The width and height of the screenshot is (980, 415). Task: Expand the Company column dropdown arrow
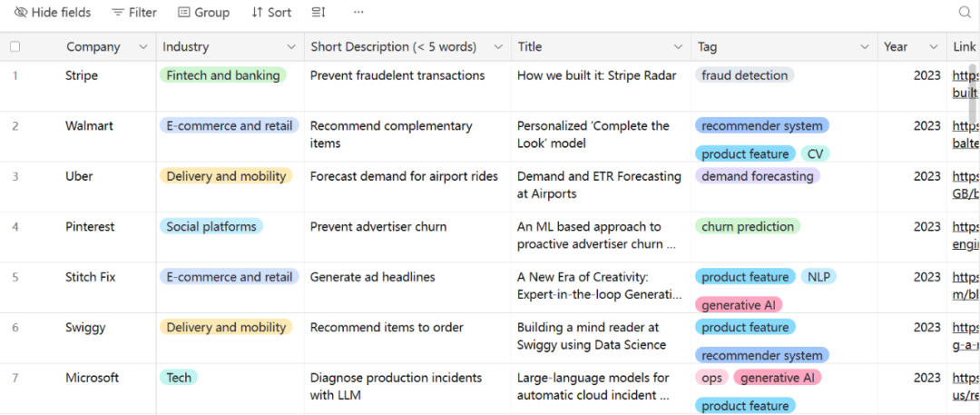tap(143, 47)
